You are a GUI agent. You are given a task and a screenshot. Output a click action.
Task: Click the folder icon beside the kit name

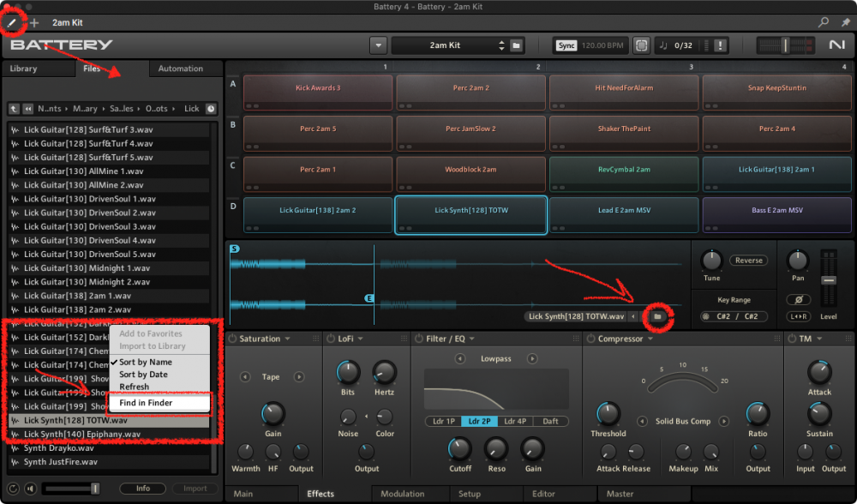516,45
